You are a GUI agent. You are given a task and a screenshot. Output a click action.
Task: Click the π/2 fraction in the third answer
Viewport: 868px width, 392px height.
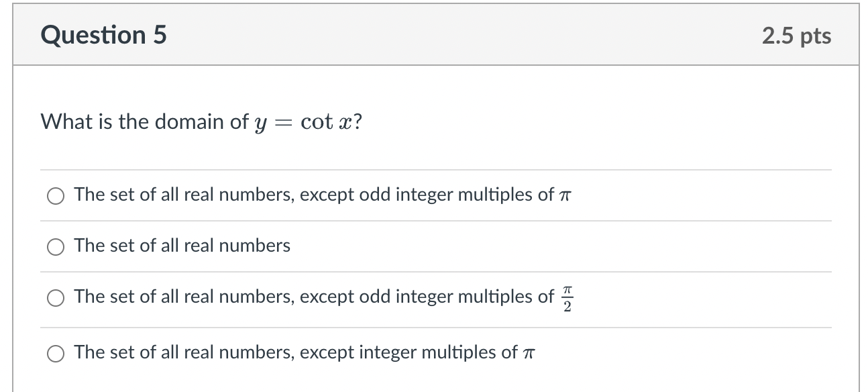click(567, 297)
